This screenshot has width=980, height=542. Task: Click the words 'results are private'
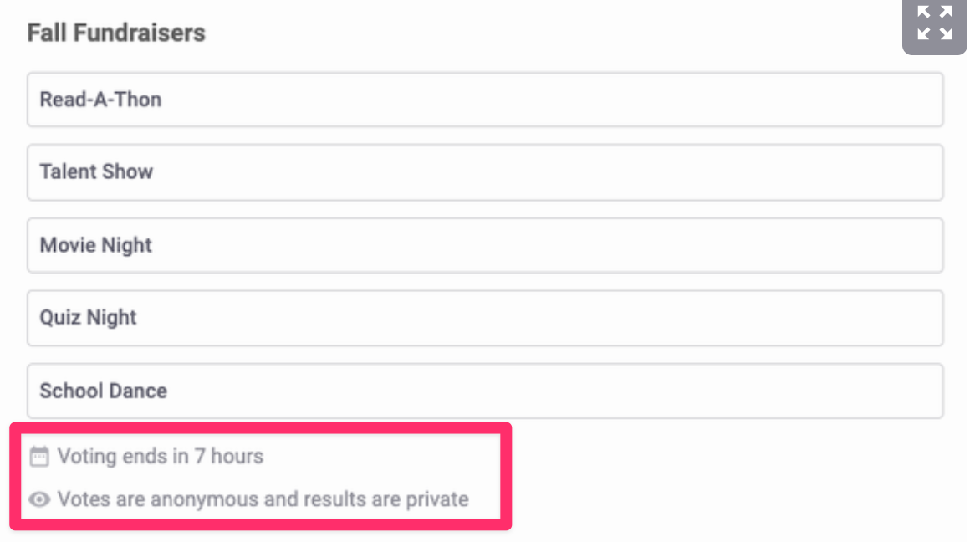pyautogui.click(x=387, y=499)
